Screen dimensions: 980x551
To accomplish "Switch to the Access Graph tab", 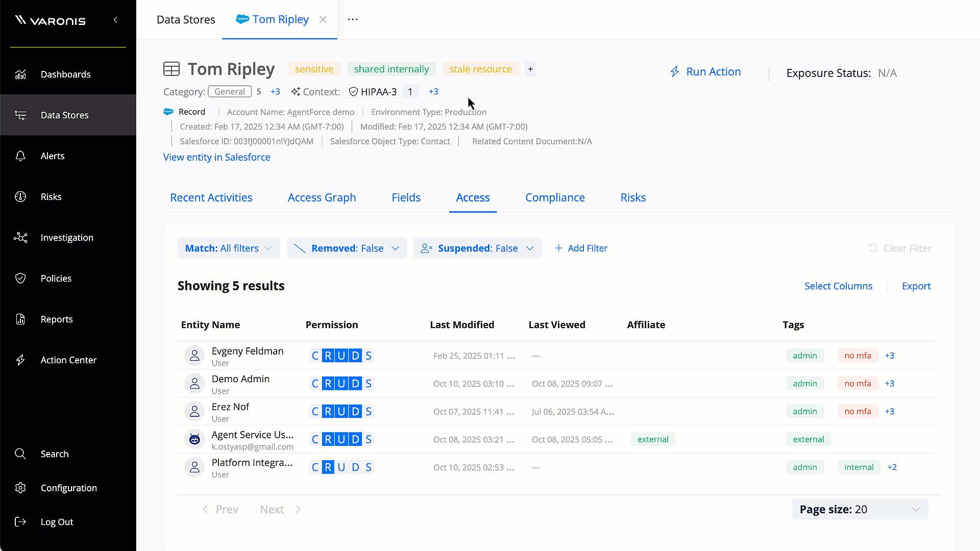I will click(x=322, y=198).
